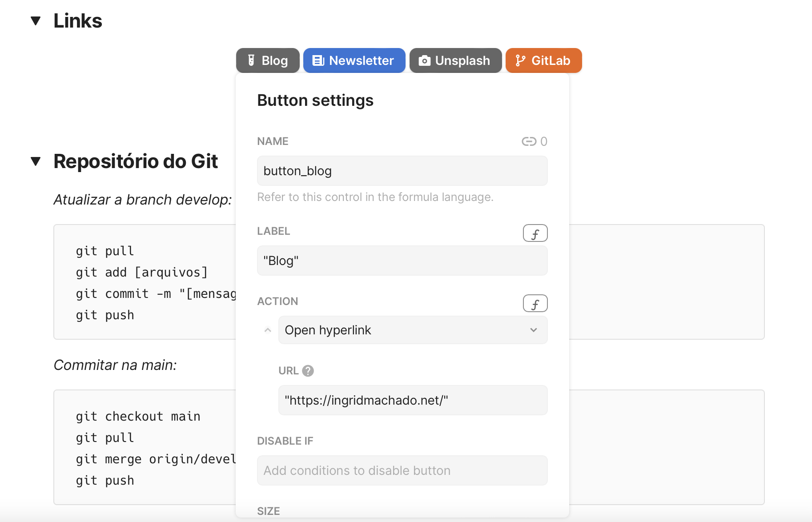Open the formula editor for the ACTION setting
Viewport: 812px width, 522px height.
pos(535,303)
